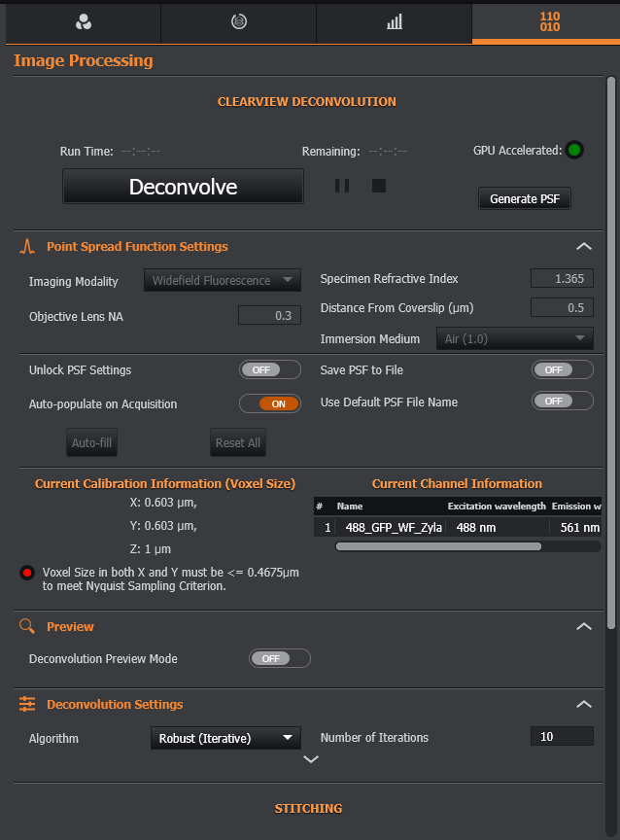Open the Algorithm dropdown Robust (Iterative)
The image size is (620, 840).
tap(225, 739)
